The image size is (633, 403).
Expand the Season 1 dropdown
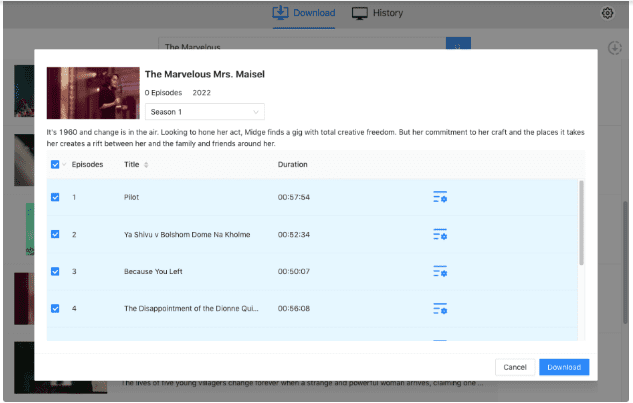pos(204,112)
